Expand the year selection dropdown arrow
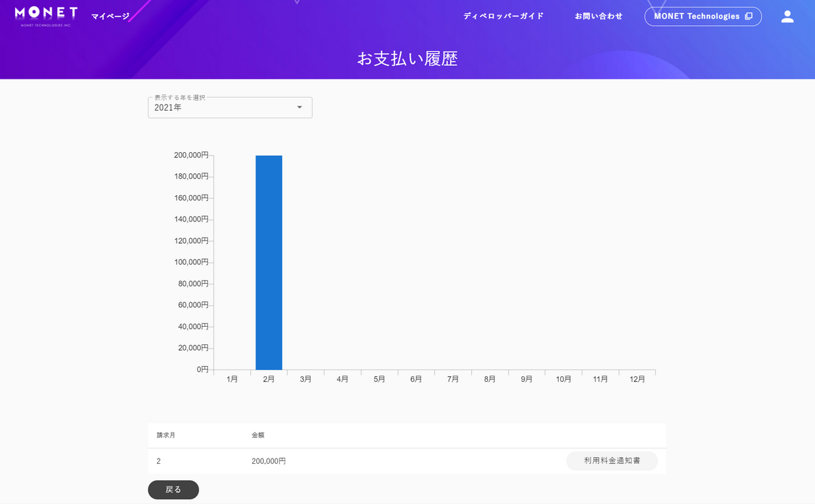The image size is (815, 504). pyautogui.click(x=299, y=107)
